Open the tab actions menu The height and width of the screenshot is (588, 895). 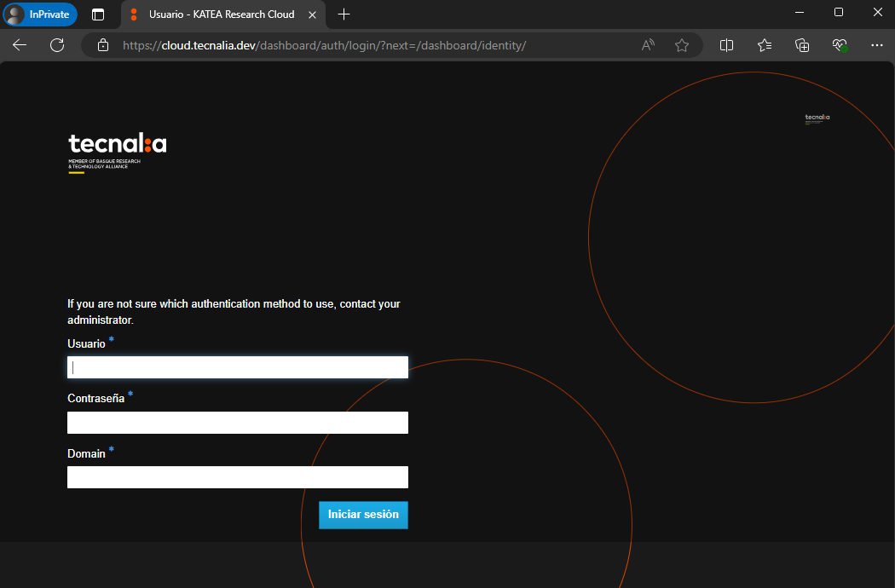point(96,14)
